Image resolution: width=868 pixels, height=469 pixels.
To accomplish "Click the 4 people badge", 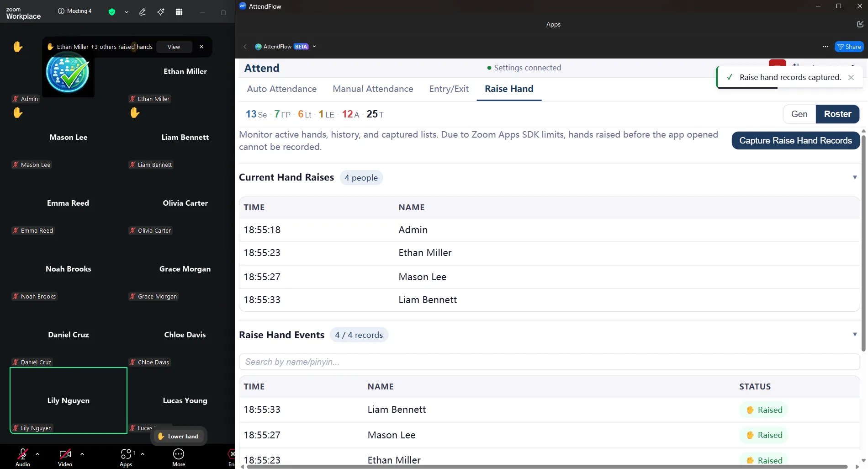I will point(361,178).
